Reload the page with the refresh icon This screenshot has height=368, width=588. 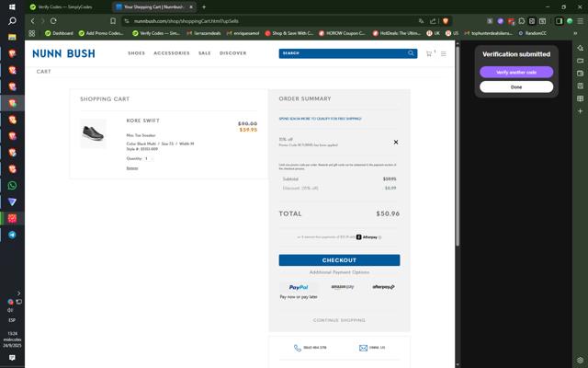click(x=53, y=21)
